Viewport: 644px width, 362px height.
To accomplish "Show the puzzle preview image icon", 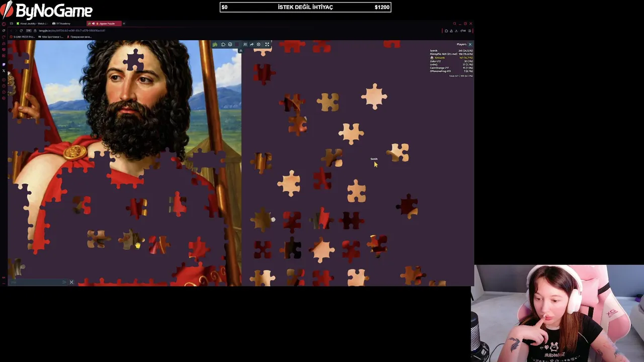I will coord(230,44).
